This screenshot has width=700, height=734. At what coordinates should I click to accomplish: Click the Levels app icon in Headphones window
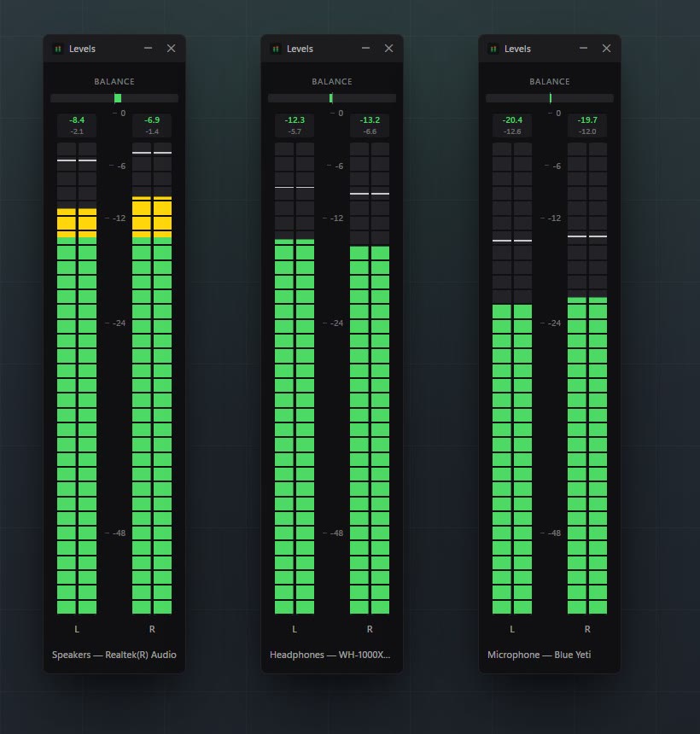pos(276,49)
